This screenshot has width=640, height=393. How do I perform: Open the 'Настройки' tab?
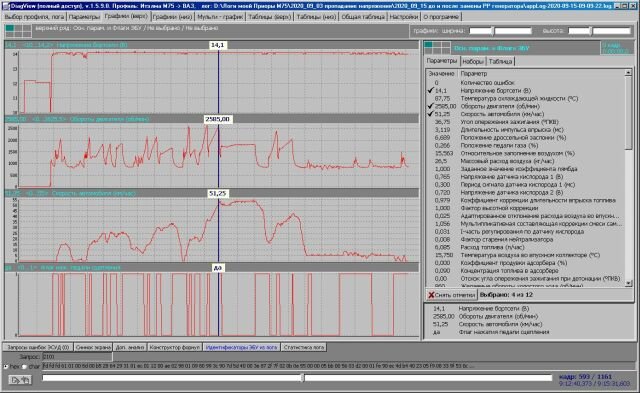pos(404,17)
